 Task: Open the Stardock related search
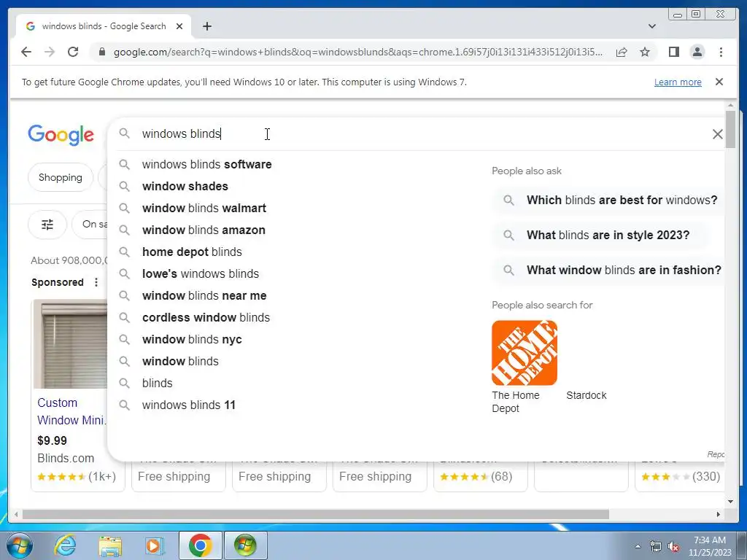point(586,395)
